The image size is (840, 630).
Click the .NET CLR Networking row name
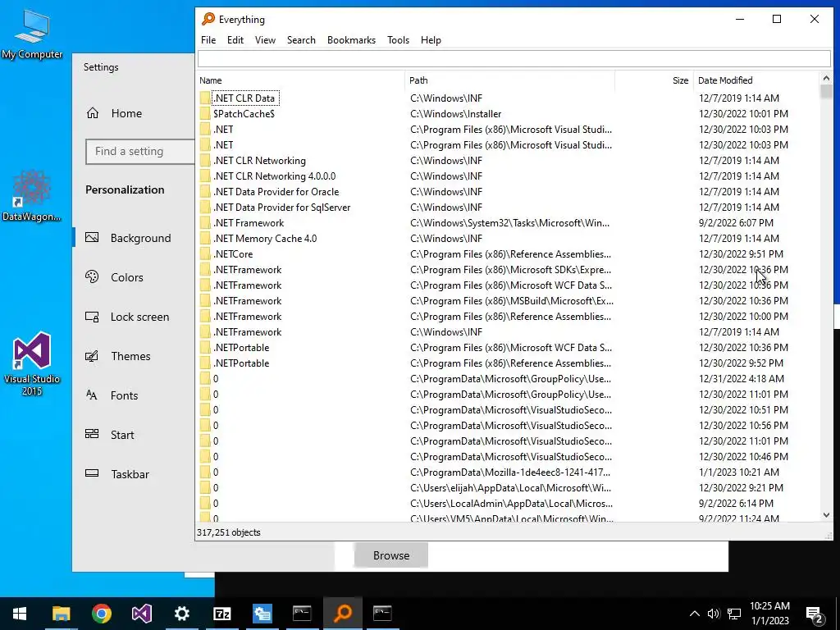pos(259,161)
